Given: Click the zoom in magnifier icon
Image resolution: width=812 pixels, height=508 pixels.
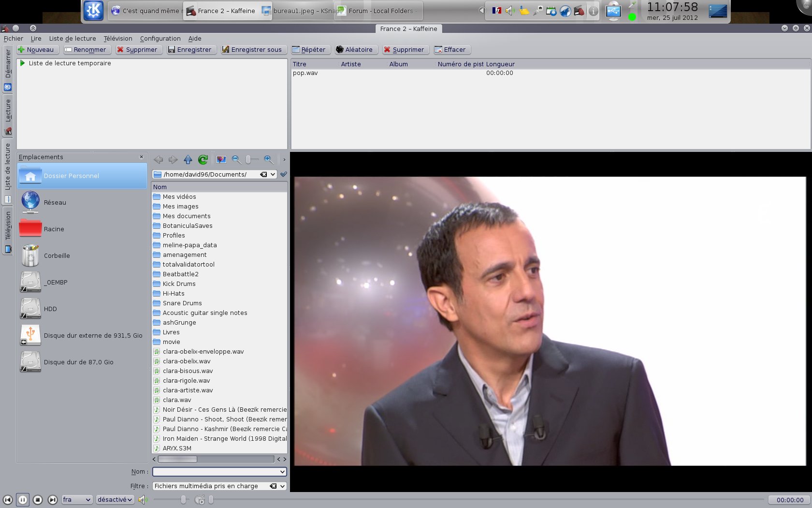Looking at the screenshot, I should click(269, 160).
